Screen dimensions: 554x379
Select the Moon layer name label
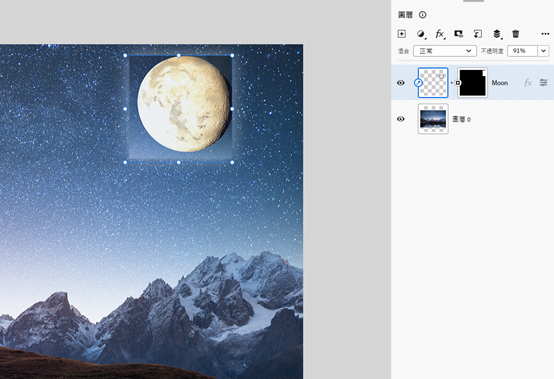click(500, 83)
